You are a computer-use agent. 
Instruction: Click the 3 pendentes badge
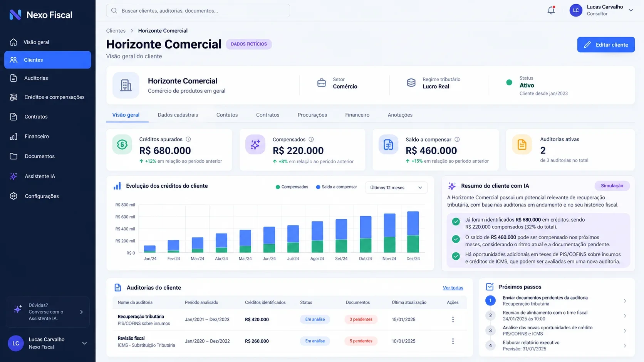point(361,319)
